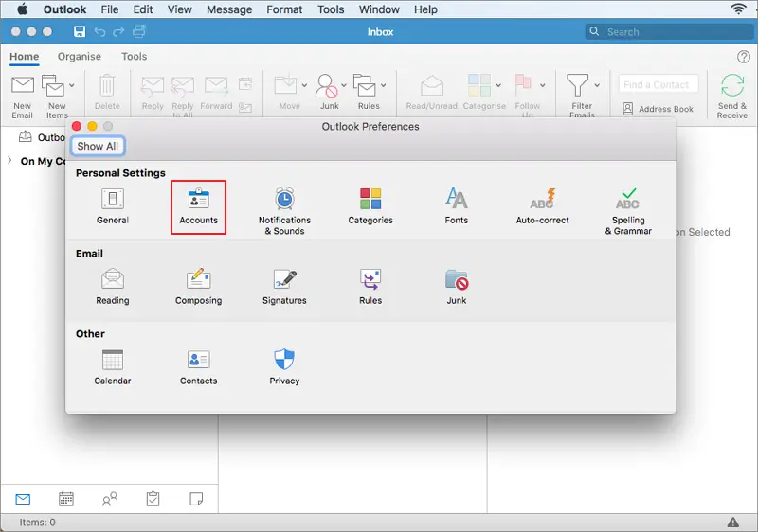Image resolution: width=758 pixels, height=532 pixels.
Task: Open Categories preferences
Action: (x=370, y=206)
